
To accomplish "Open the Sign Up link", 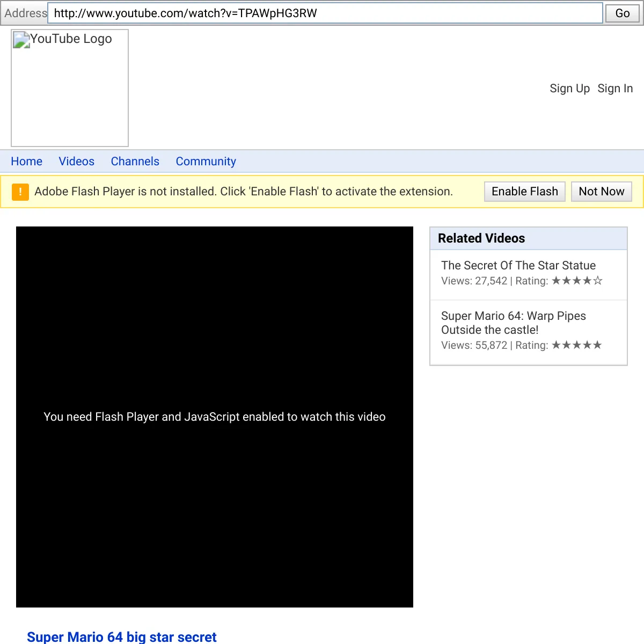I will coord(569,89).
